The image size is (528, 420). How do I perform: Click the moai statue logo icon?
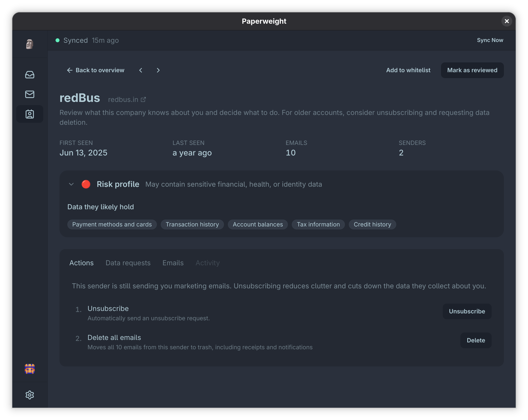(29, 44)
